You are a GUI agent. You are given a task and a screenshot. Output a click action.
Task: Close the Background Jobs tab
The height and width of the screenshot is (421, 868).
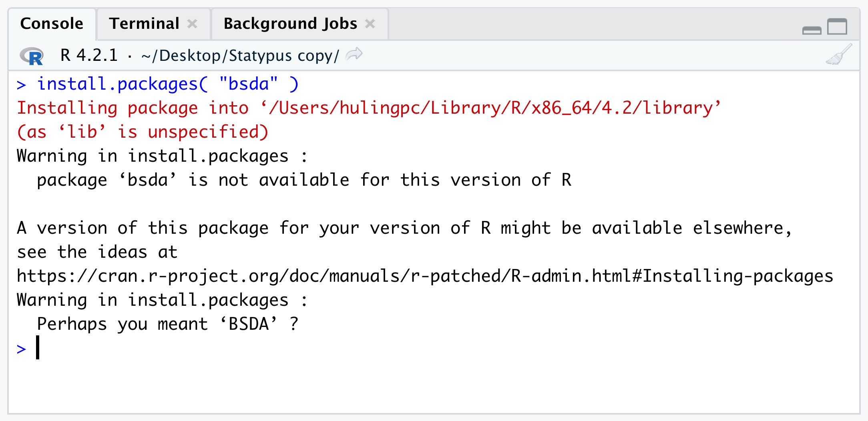tap(370, 24)
